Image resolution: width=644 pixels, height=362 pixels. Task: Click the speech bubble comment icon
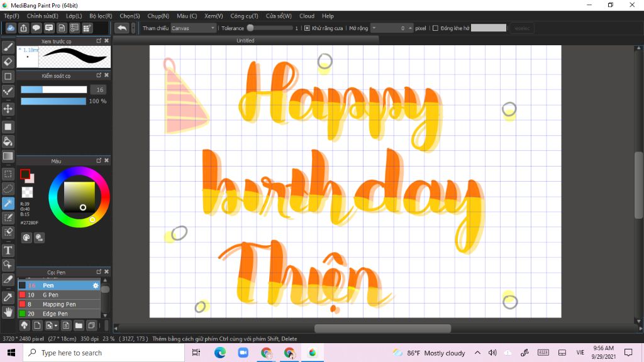point(36,28)
